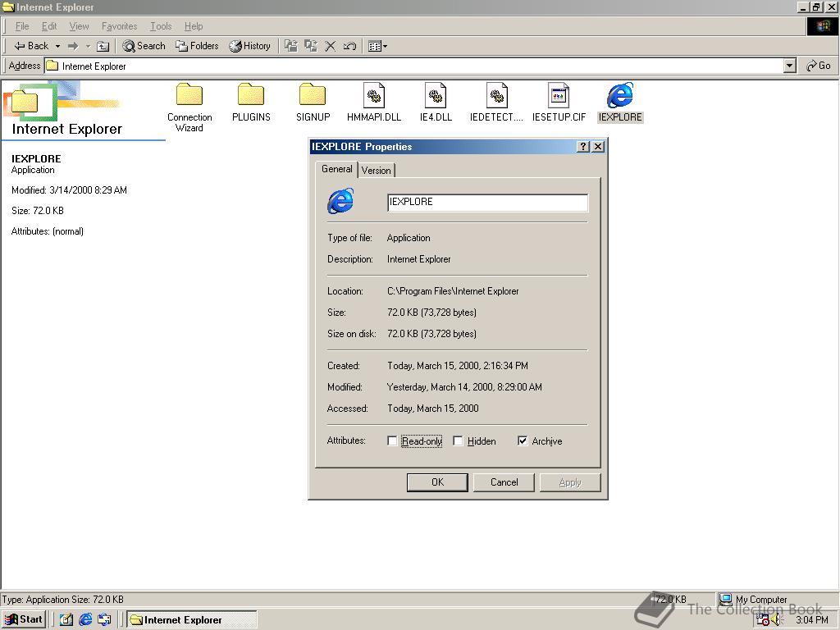Screen dimensions: 840x630
Task: Open the Search pane in Explorer
Action: (x=144, y=46)
